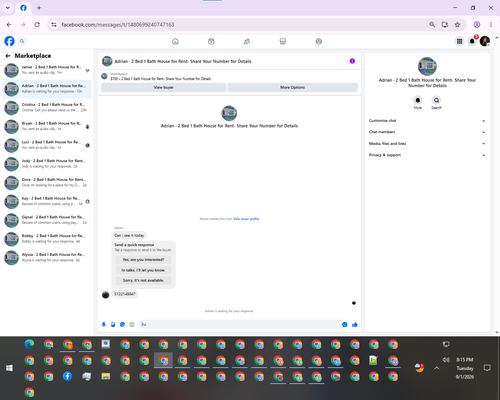Image resolution: width=500 pixels, height=400 pixels.
Task: Mute this conversation with the bell icon
Action: (418, 100)
